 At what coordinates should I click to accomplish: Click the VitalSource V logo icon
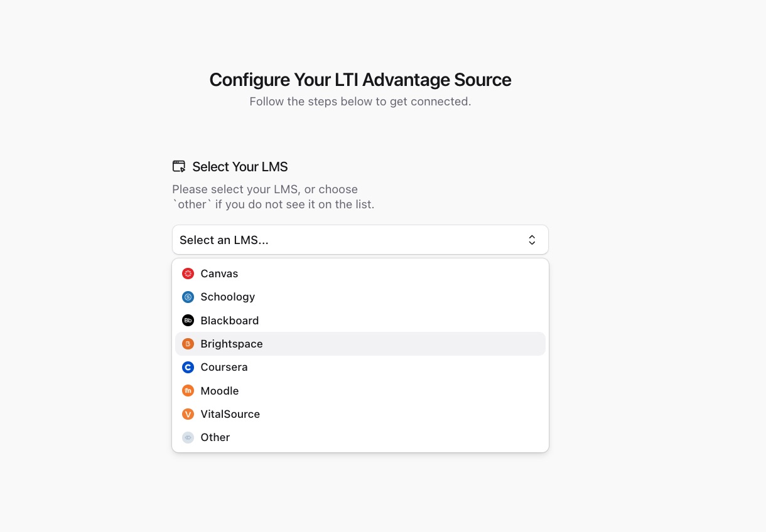188,414
